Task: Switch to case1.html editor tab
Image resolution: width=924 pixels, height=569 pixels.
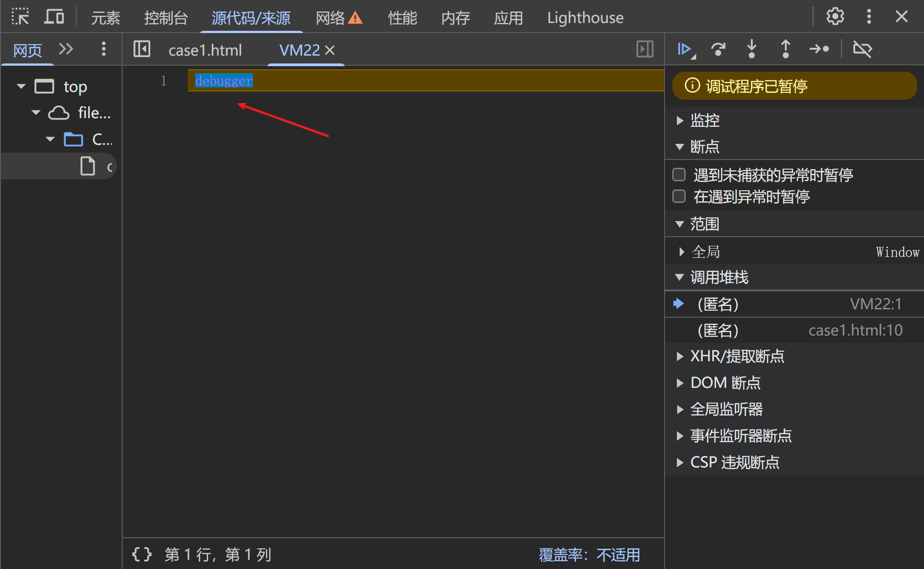Action: (x=205, y=50)
